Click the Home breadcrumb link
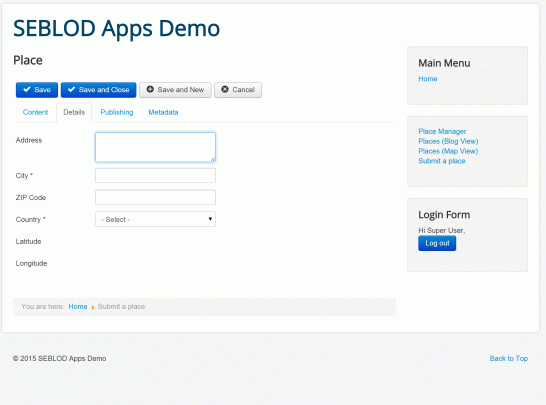Viewport: 546px width, 405px height. point(78,306)
